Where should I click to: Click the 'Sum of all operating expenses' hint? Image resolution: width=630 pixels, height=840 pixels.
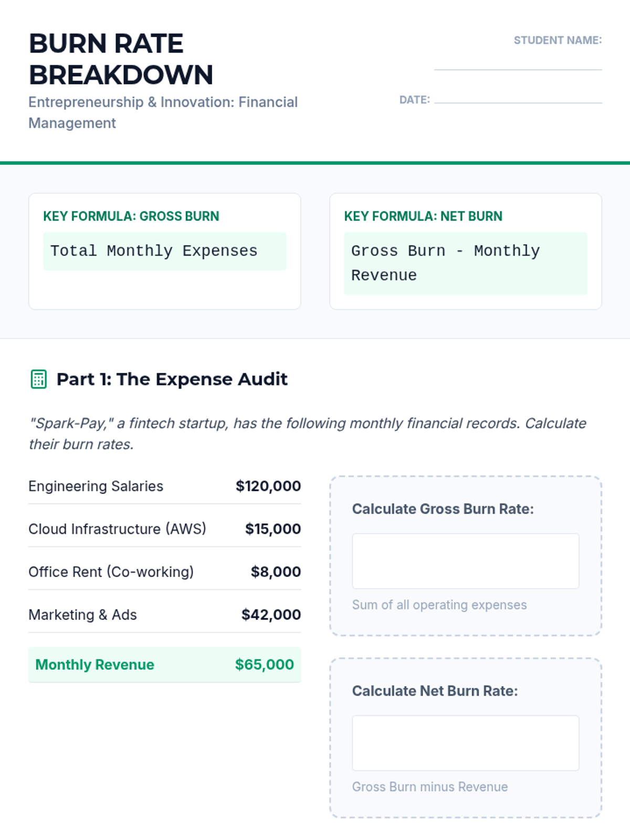[x=439, y=605]
